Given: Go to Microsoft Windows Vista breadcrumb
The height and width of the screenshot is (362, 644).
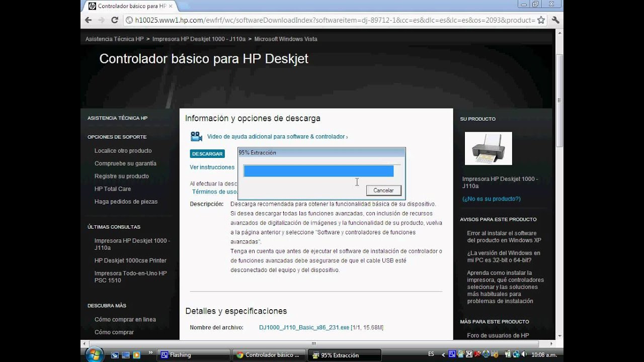Looking at the screenshot, I should 286,39.
